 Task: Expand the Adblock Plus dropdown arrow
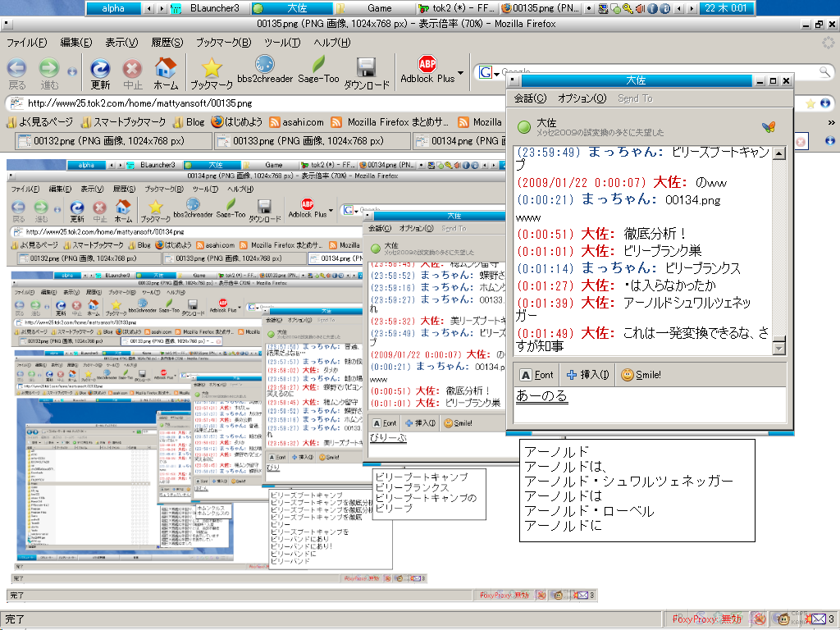461,72
